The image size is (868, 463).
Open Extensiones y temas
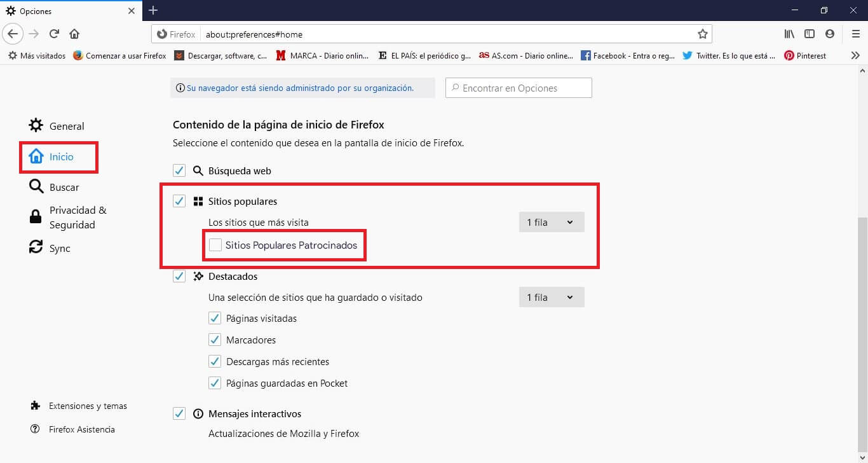click(79, 406)
